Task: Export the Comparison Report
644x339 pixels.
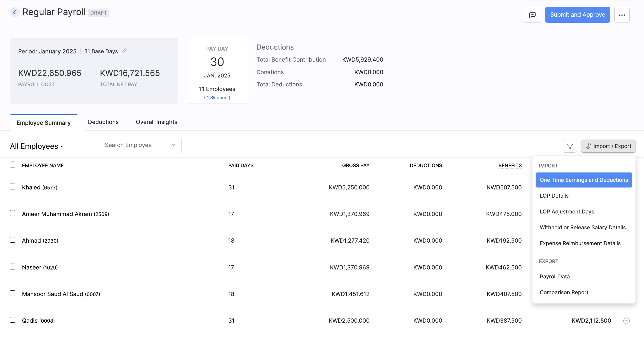Action: tap(564, 292)
